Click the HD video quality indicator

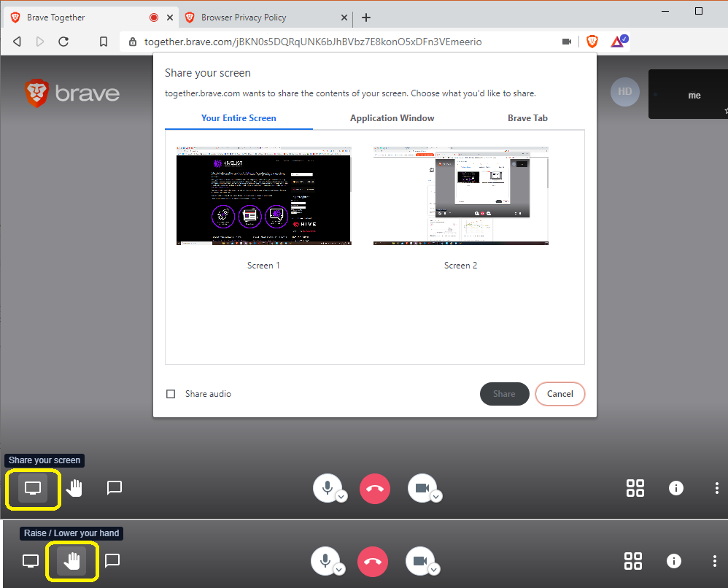(x=625, y=91)
